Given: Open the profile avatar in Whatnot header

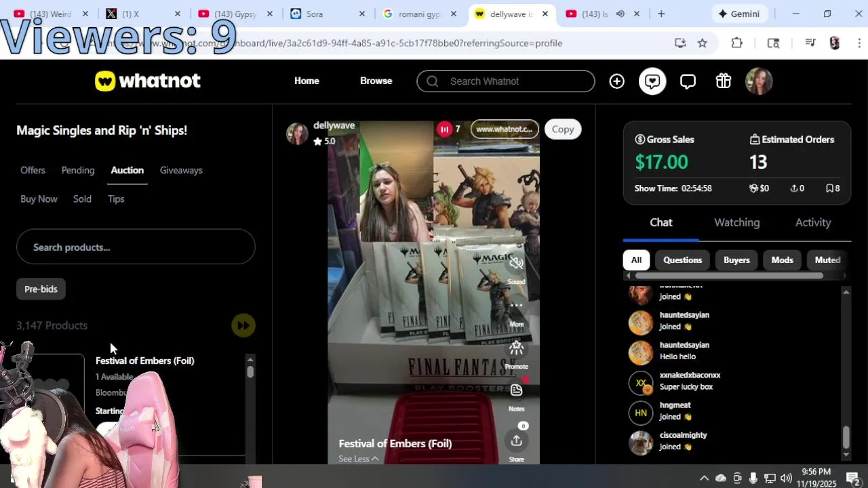Looking at the screenshot, I should point(759,81).
